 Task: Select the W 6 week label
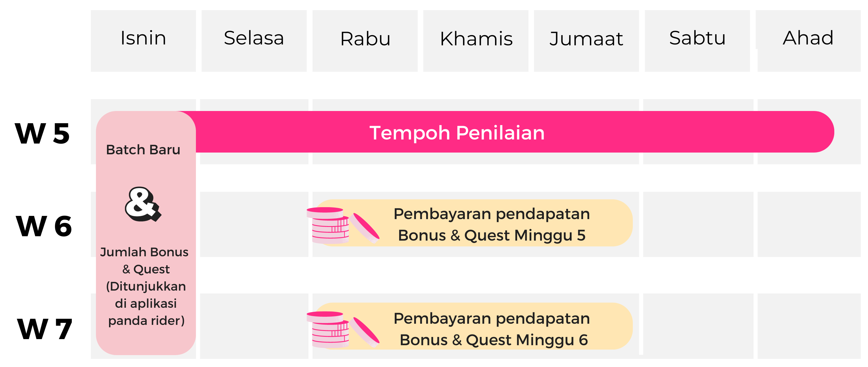(44, 226)
